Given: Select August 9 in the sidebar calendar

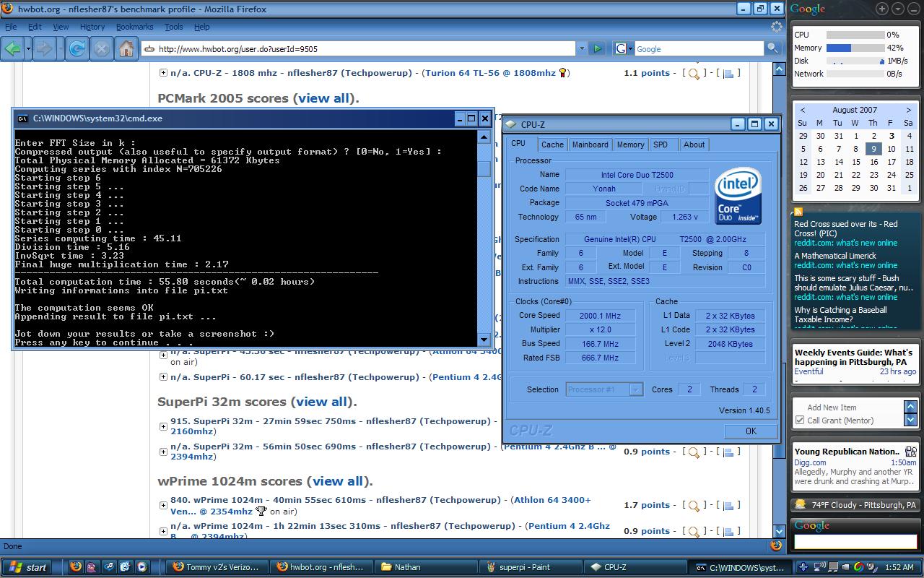Looking at the screenshot, I should 873,149.
